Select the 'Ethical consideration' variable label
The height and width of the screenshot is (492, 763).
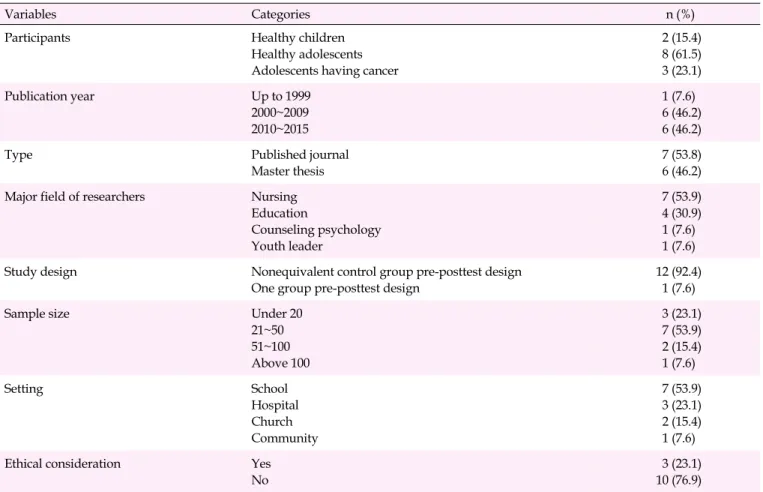[x=62, y=463]
